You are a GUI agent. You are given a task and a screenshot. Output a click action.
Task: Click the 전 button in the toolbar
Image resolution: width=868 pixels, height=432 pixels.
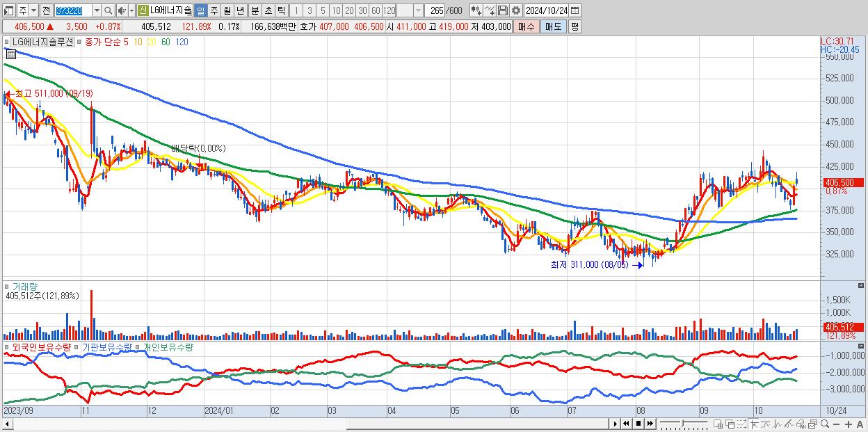(46, 11)
